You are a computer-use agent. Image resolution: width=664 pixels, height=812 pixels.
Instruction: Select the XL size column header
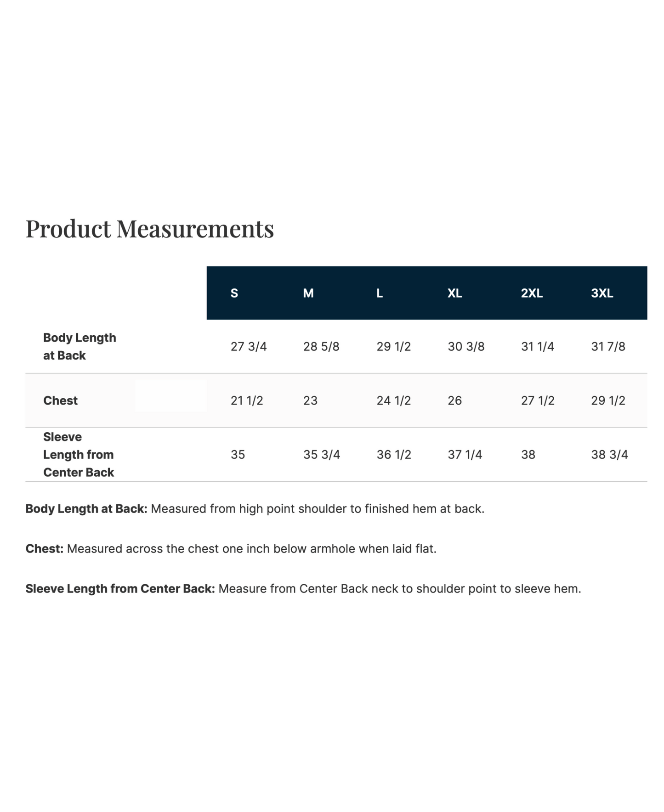tap(455, 293)
